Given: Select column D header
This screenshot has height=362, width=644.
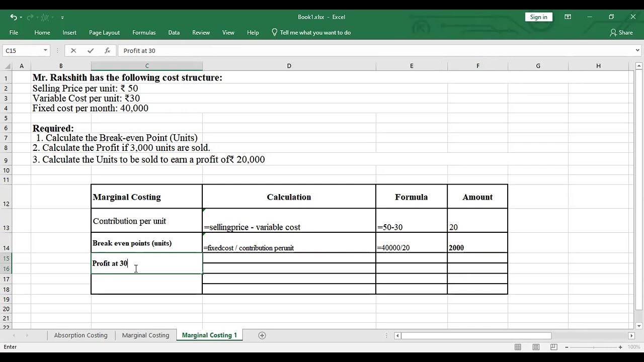Looking at the screenshot, I should coord(289,66).
